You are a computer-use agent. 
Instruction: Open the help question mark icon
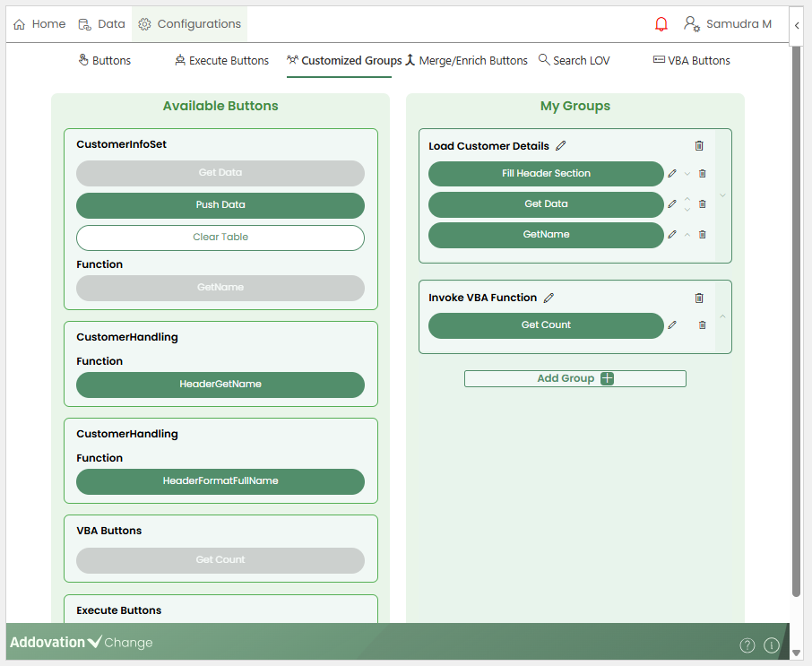point(747,645)
